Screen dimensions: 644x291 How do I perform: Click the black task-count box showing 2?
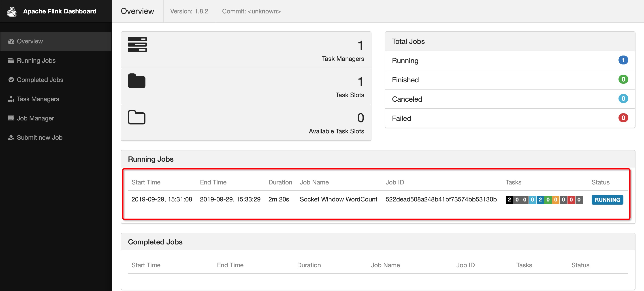click(x=509, y=200)
